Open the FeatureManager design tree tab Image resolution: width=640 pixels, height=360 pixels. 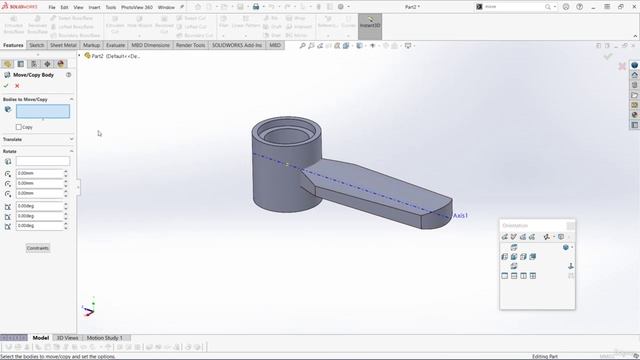coord(7,64)
